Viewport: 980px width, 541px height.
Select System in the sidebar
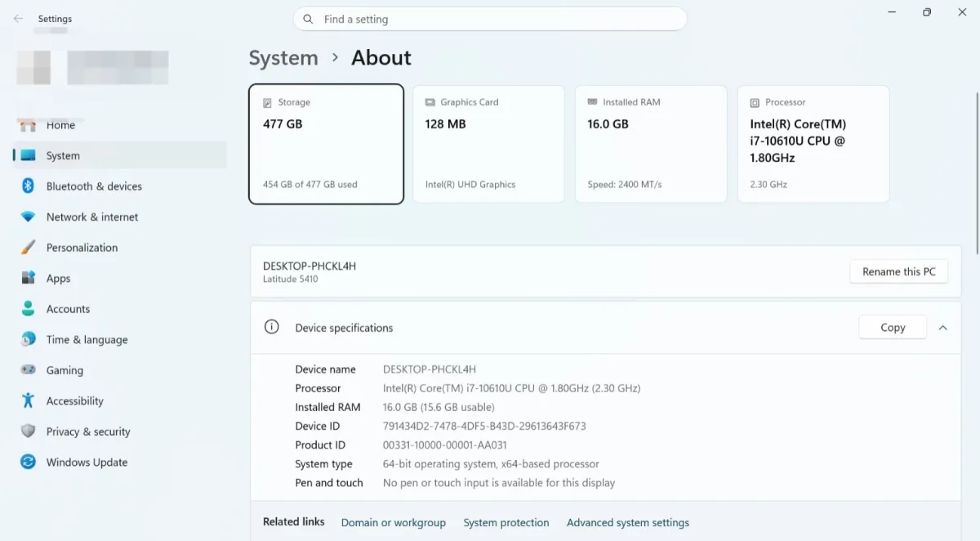click(120, 155)
